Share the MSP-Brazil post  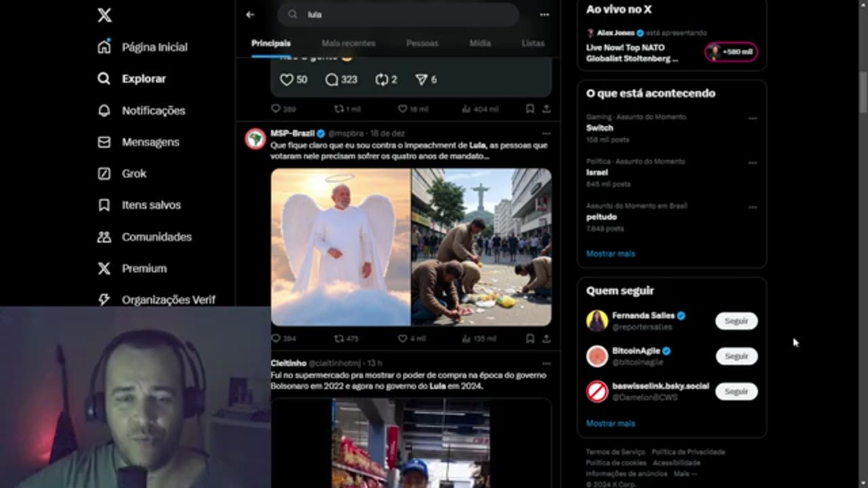[546, 338]
